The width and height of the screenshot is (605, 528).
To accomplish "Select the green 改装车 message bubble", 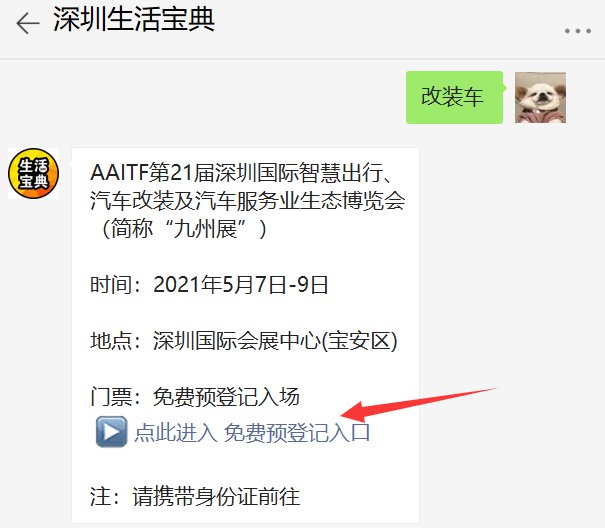I will [454, 97].
